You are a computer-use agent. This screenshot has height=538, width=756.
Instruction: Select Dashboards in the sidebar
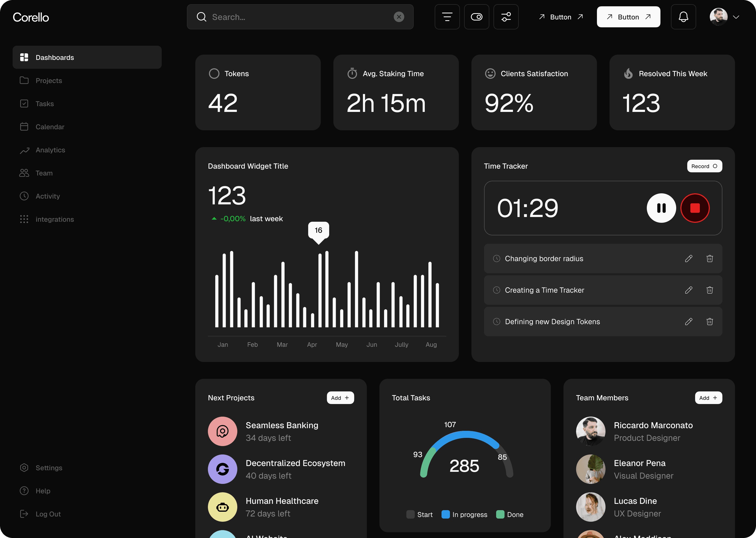87,57
